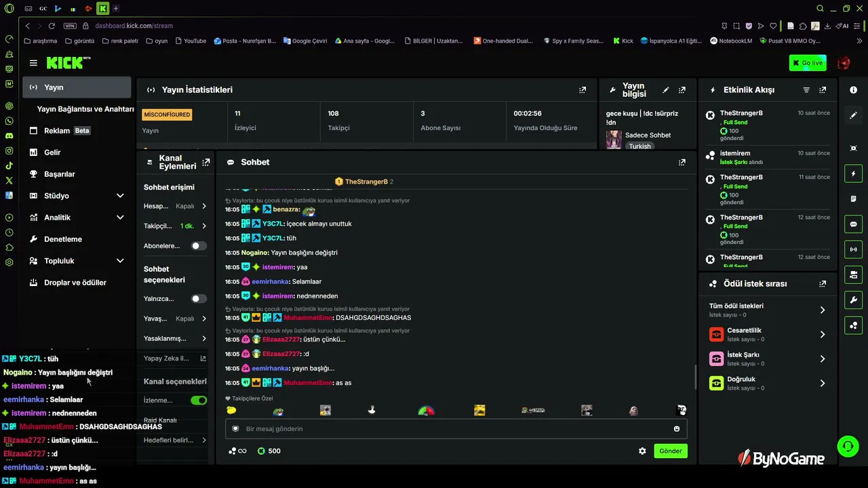Select the screen capture icon in the right toolbar

[x=853, y=148]
